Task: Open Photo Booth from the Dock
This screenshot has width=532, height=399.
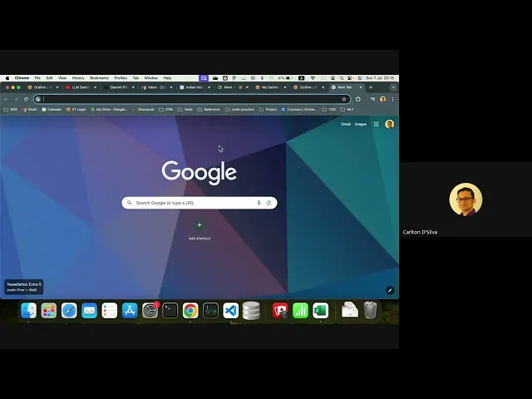Action: (x=280, y=310)
